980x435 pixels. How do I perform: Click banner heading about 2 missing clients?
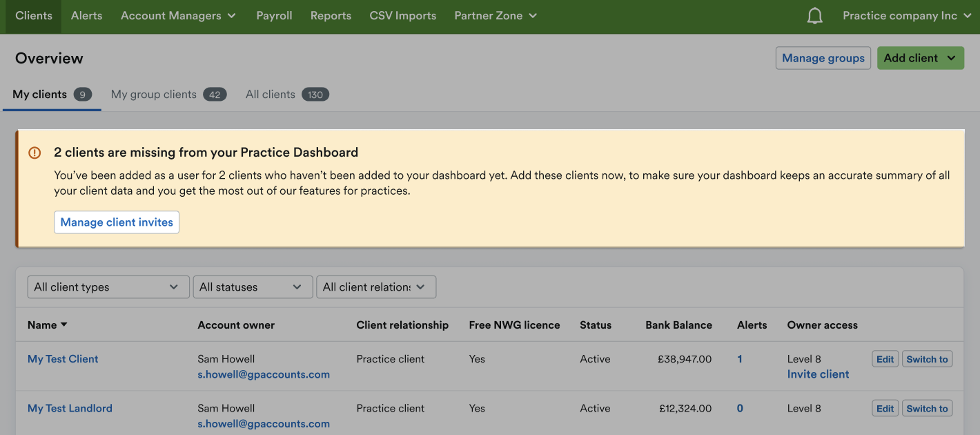[x=206, y=153]
